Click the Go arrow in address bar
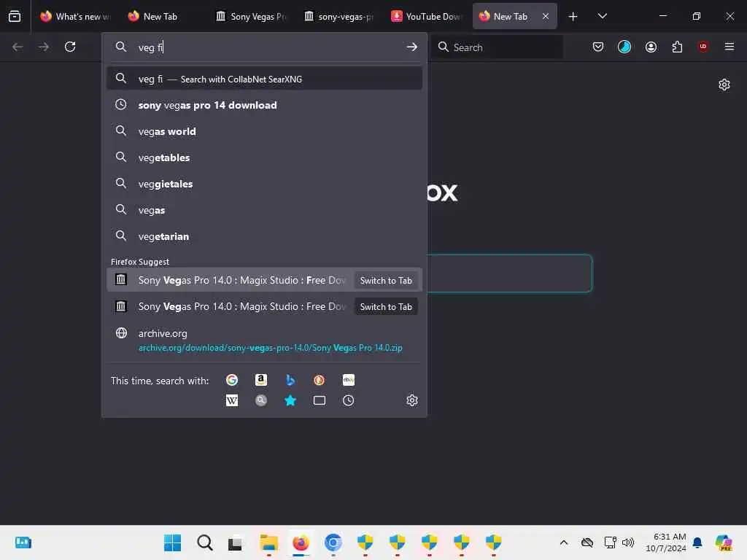The width and height of the screenshot is (747, 560). (x=411, y=47)
